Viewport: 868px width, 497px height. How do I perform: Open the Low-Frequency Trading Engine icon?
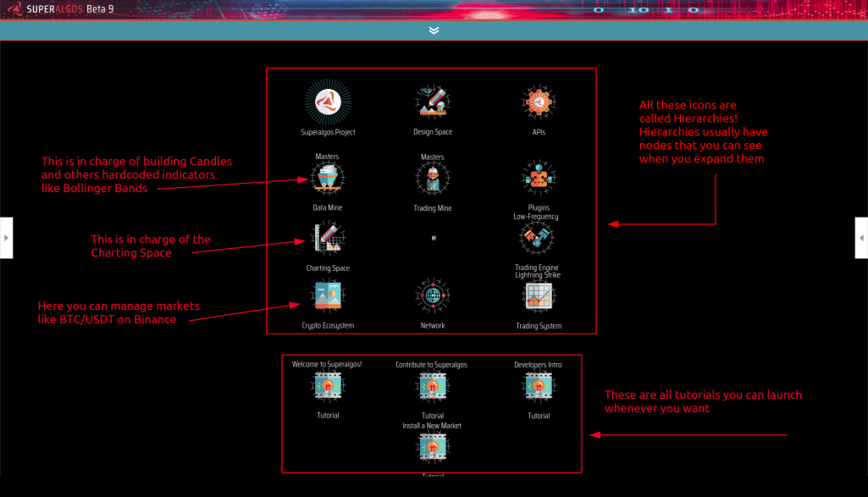(536, 238)
